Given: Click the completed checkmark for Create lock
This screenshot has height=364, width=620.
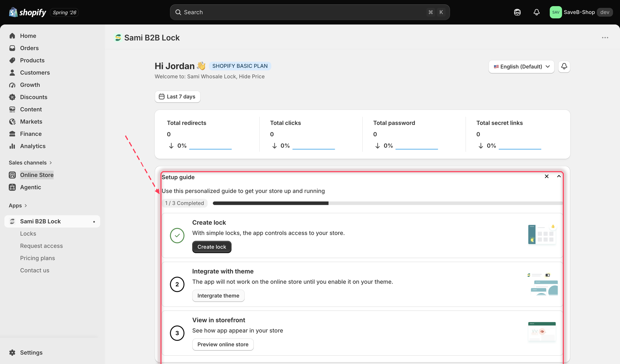Looking at the screenshot, I should point(177,235).
